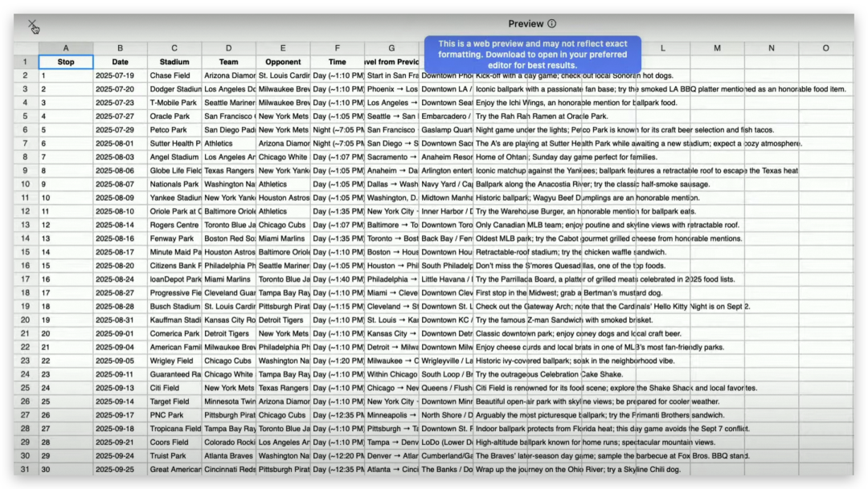Select column A header
868x489 pixels.
pyautogui.click(x=66, y=48)
